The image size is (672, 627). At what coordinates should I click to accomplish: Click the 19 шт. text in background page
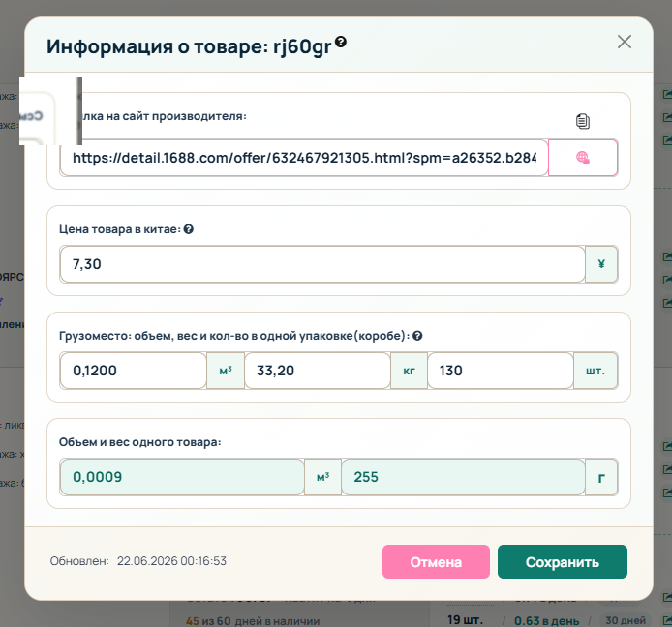pos(465,619)
